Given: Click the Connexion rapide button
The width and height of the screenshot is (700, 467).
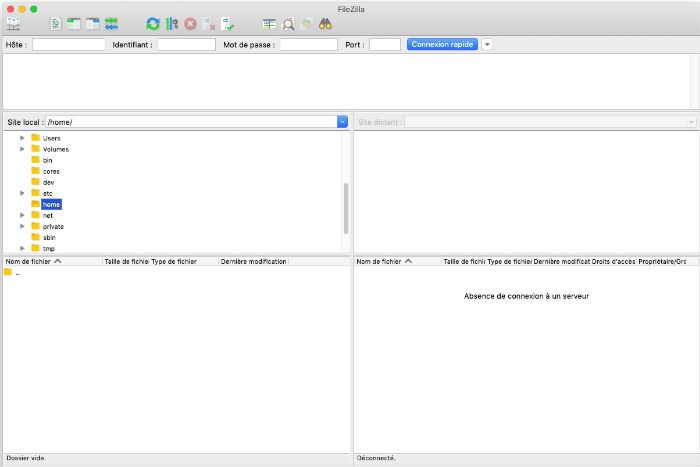Looking at the screenshot, I should pos(442,44).
